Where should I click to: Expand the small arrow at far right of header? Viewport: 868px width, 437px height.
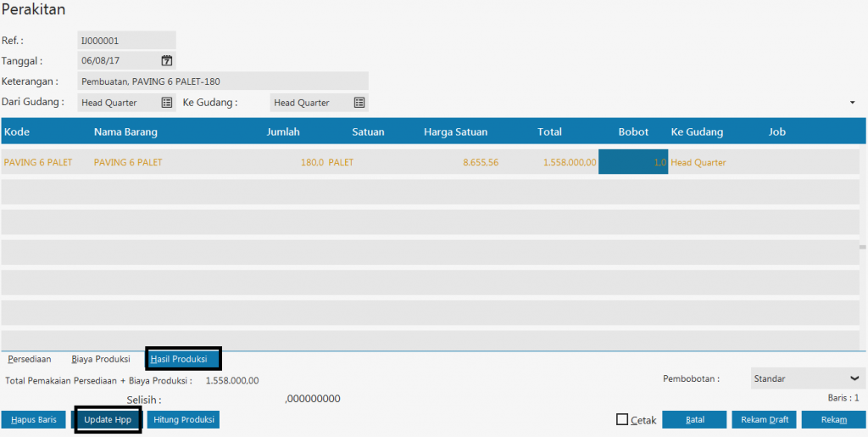coord(852,103)
